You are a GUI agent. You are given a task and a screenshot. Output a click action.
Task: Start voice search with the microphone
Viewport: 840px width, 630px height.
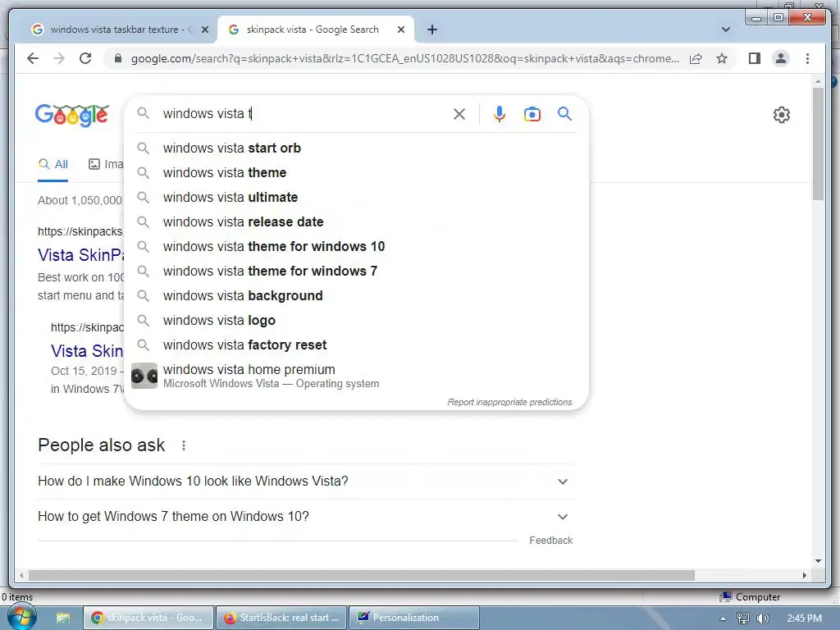click(x=500, y=113)
